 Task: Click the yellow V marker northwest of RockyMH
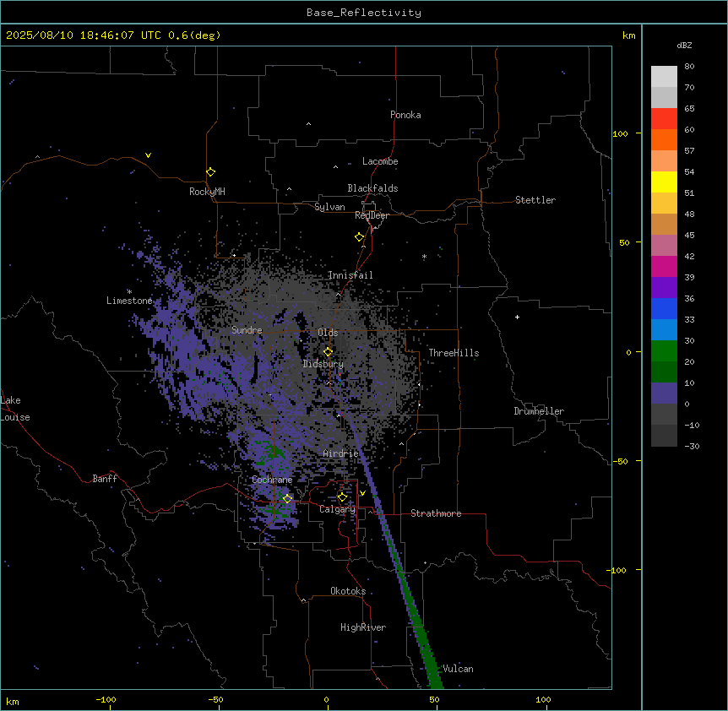tap(148, 155)
